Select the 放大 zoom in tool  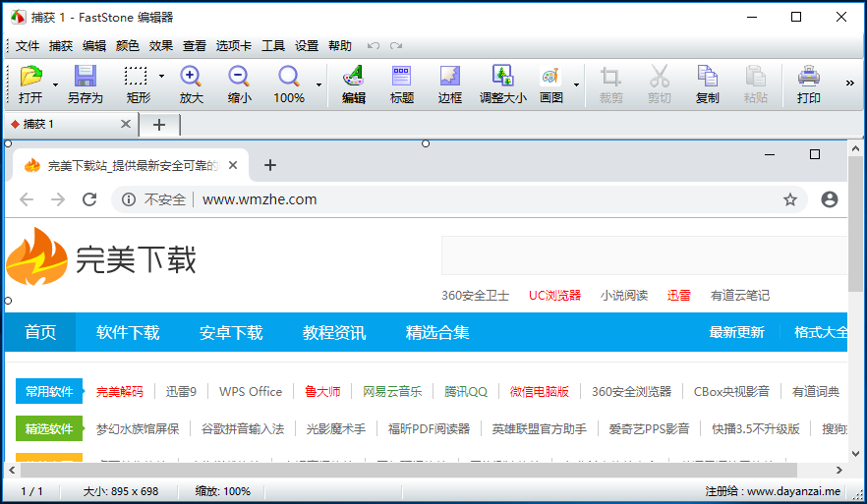pos(191,78)
